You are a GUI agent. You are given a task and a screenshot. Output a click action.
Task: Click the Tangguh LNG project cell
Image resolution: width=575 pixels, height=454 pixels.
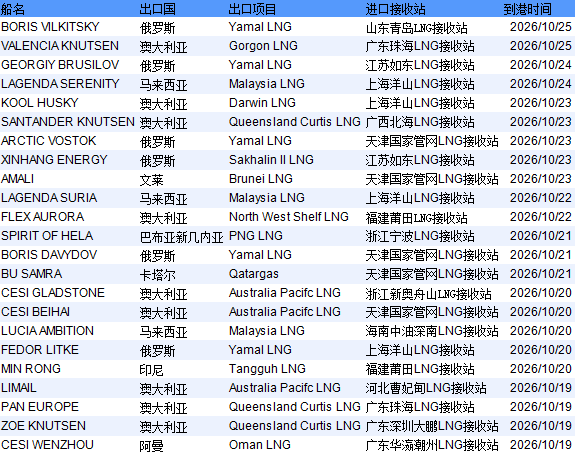pos(267,369)
